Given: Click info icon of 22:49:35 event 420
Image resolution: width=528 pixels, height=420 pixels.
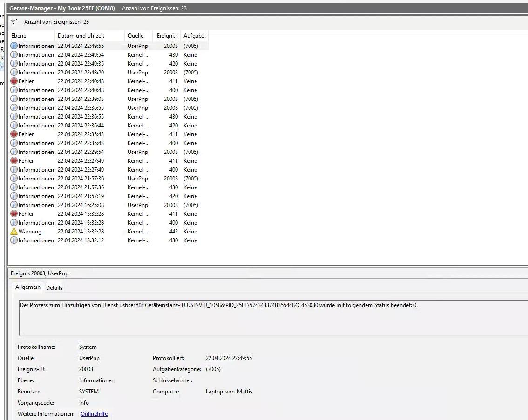Looking at the screenshot, I should point(14,64).
